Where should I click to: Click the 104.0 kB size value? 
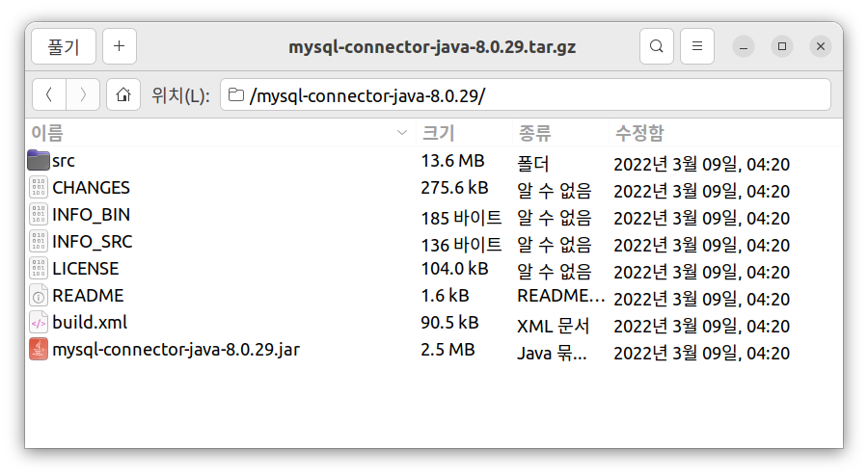454,269
